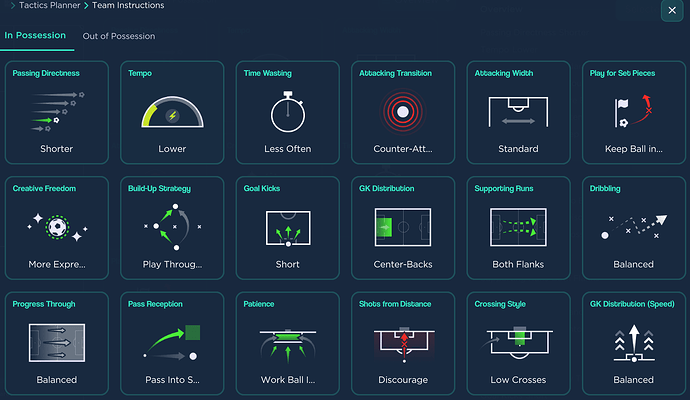Click the Short value under Goal Kicks
The height and width of the screenshot is (400, 690).
click(x=288, y=264)
